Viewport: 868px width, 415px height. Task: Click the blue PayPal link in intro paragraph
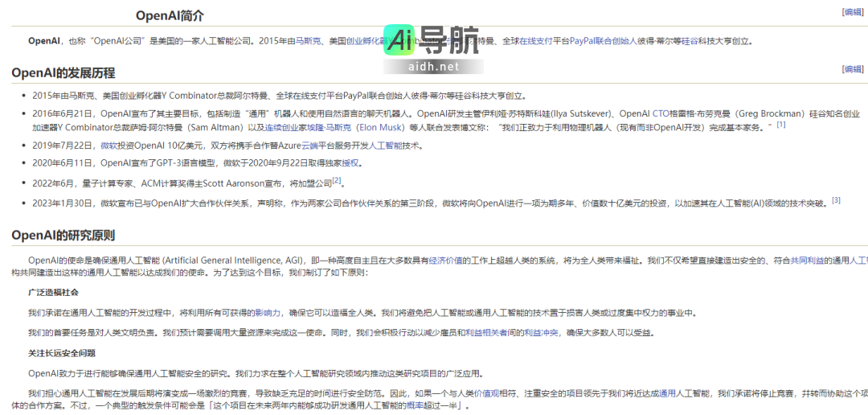[x=582, y=40]
